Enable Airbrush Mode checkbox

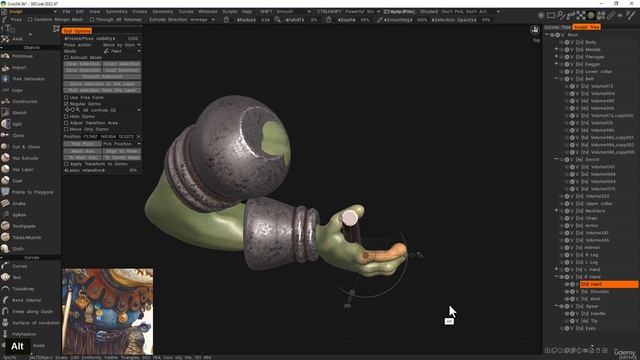66,58
